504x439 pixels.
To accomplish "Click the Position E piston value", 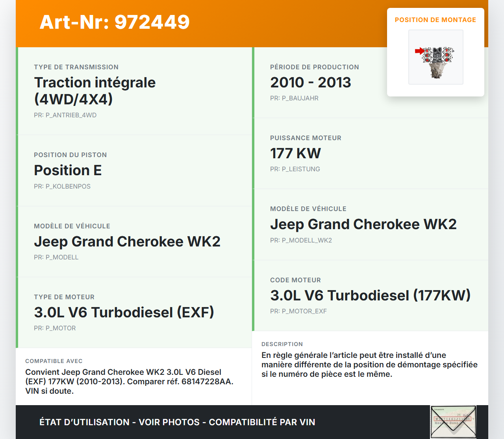I will (x=68, y=170).
